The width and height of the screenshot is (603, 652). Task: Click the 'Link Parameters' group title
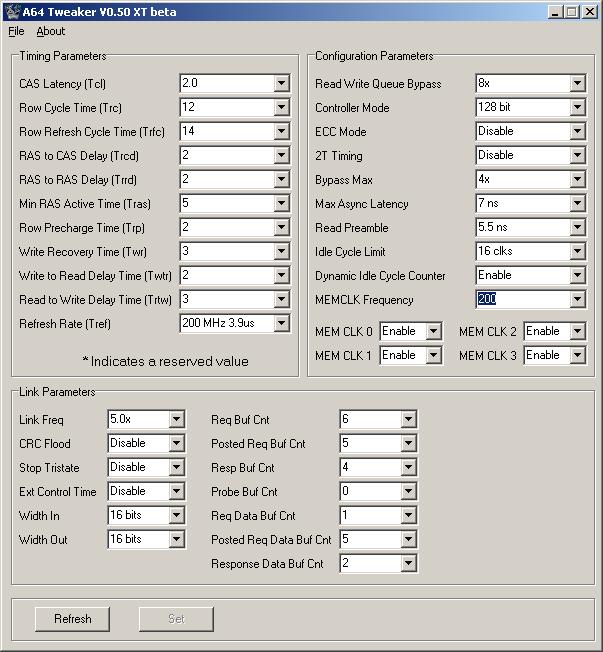point(57,392)
